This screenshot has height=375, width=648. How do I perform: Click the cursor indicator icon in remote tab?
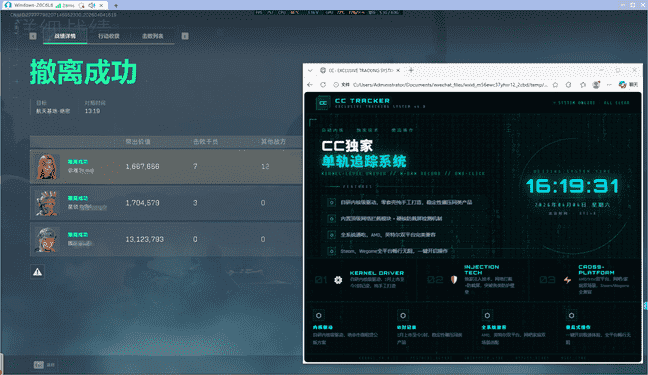[x=81, y=5]
